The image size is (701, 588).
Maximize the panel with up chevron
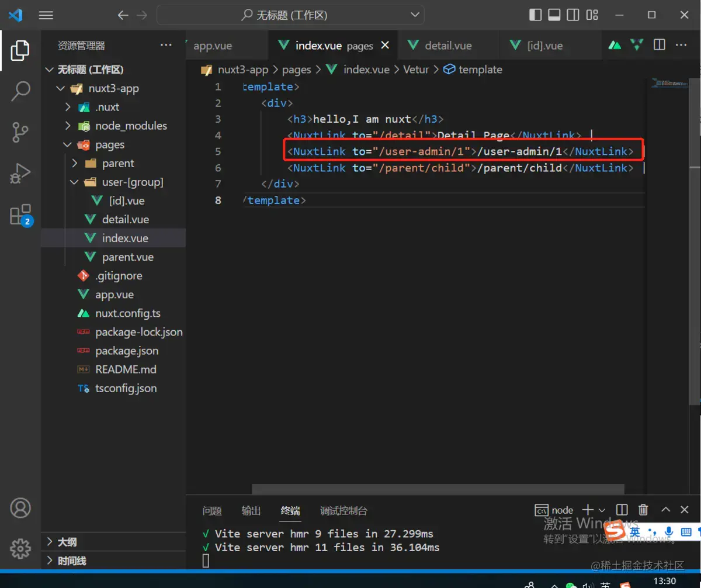[x=666, y=510]
